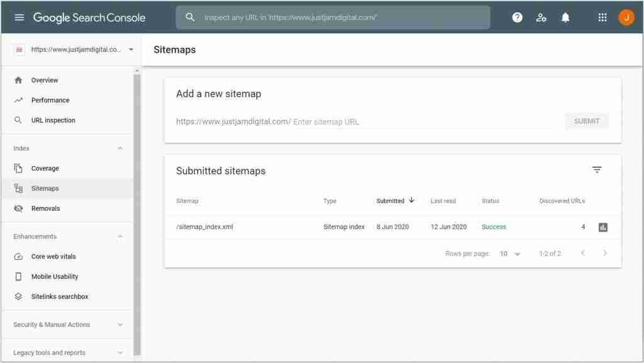644x363 pixels.
Task: Click Discovered URLs column header
Action: (562, 201)
